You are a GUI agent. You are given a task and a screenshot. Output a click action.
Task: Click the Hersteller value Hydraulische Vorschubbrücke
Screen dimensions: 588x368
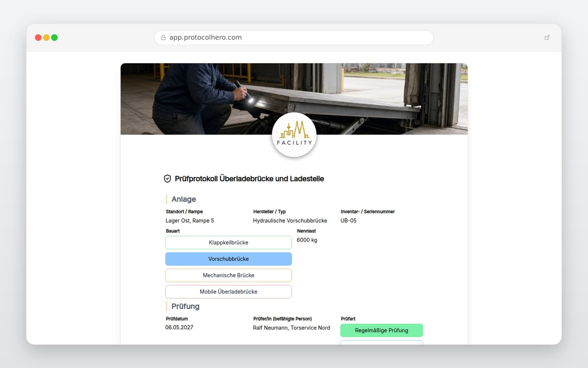coord(290,220)
